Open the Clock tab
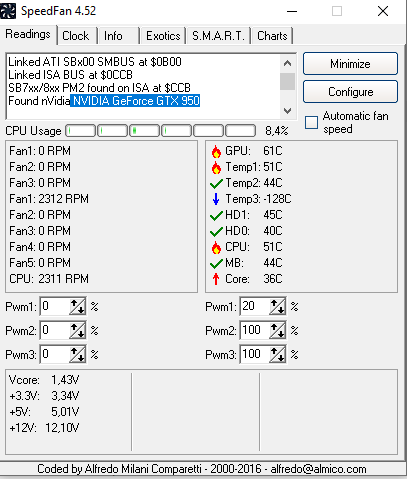 pyautogui.click(x=76, y=36)
